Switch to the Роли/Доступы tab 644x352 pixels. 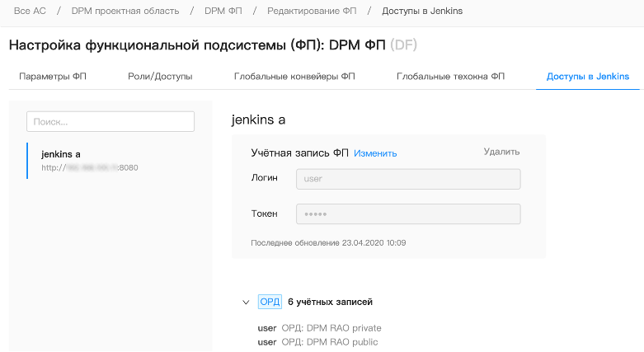[x=160, y=77]
